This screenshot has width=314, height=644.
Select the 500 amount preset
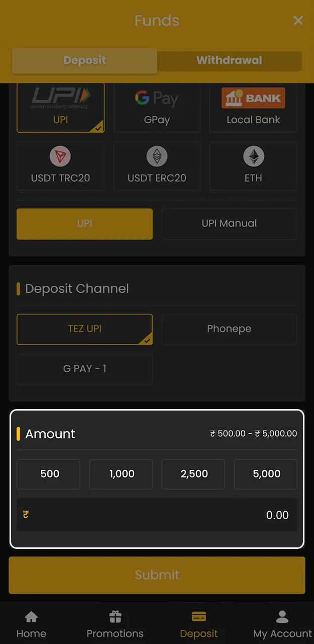point(48,473)
